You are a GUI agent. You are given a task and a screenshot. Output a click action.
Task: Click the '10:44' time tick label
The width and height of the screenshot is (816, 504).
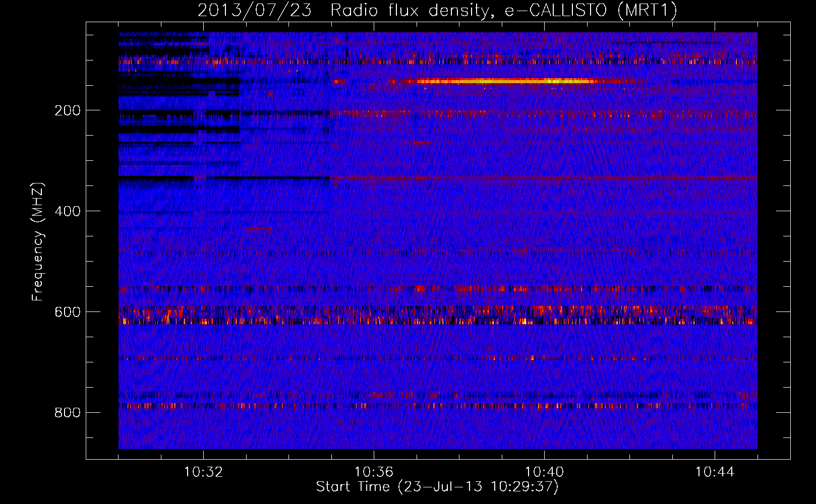click(715, 472)
